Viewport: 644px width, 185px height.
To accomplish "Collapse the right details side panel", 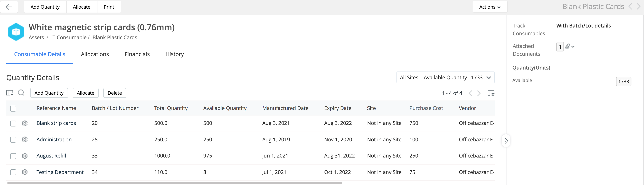I will pos(506,141).
